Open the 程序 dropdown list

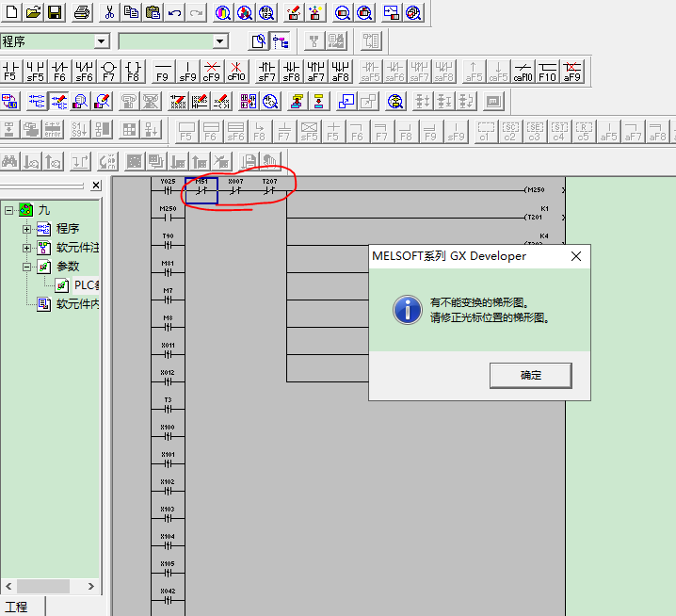tap(101, 41)
